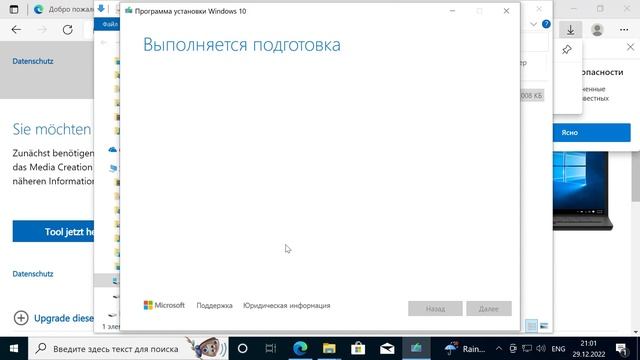Switch File Explorer to large icons view
The width and height of the screenshot is (640, 360).
pyautogui.click(x=544, y=326)
